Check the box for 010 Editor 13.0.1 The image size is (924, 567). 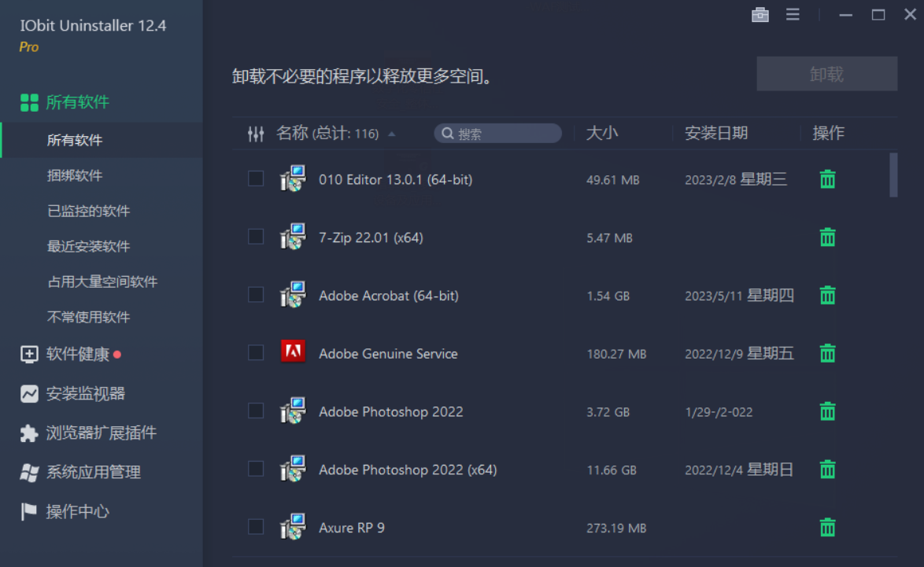256,179
